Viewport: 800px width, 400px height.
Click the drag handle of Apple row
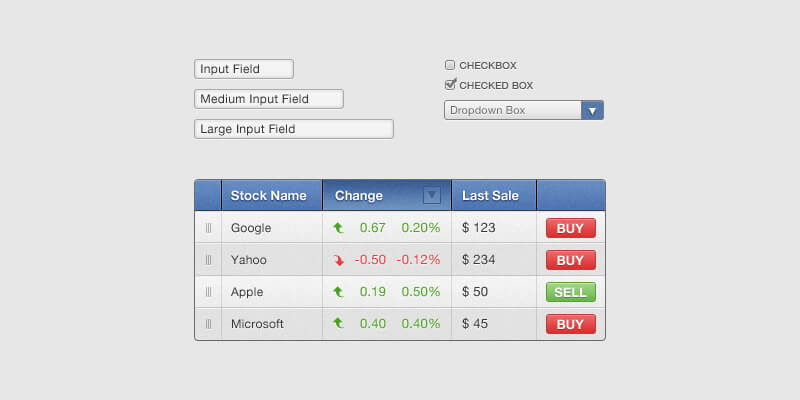[208, 292]
